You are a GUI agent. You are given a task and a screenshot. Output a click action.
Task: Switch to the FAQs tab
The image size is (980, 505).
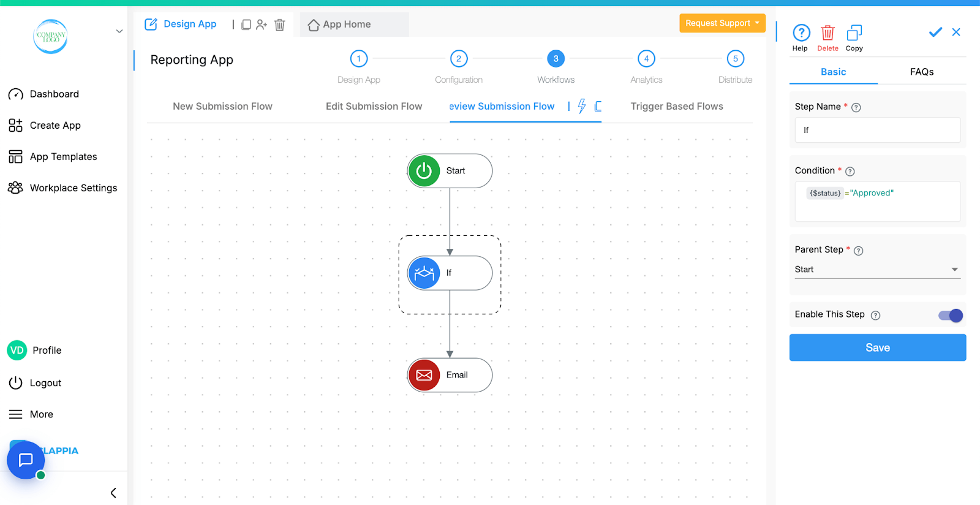tap(922, 72)
